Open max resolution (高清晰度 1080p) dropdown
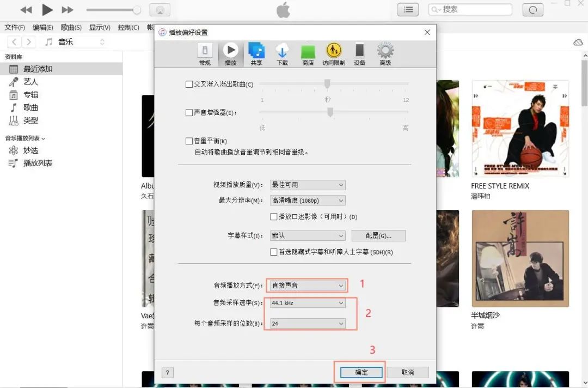This screenshot has width=588, height=388. tap(308, 201)
